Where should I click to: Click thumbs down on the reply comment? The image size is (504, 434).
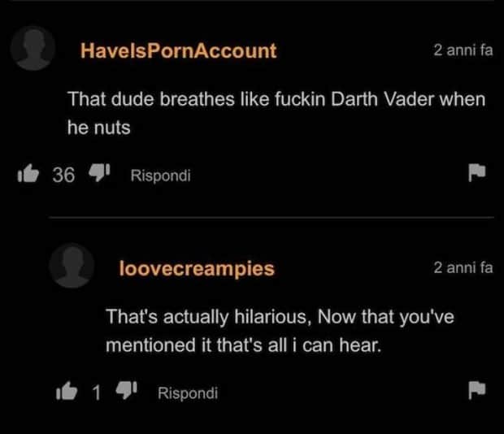tap(126, 390)
